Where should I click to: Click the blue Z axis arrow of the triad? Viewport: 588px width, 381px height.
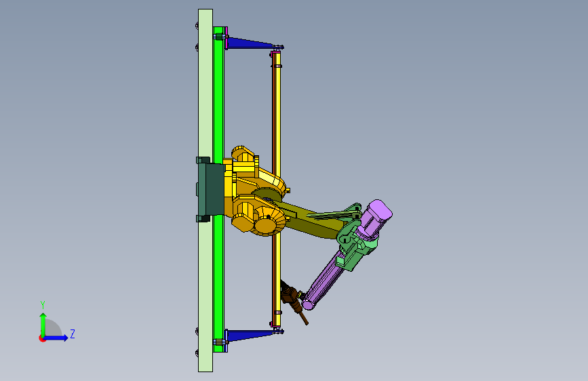(x=56, y=338)
